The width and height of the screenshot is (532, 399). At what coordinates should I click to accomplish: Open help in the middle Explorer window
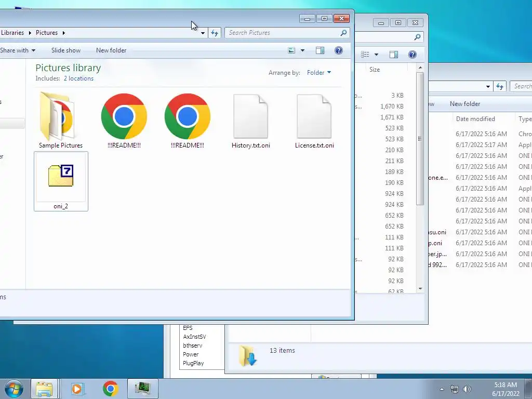(x=412, y=55)
